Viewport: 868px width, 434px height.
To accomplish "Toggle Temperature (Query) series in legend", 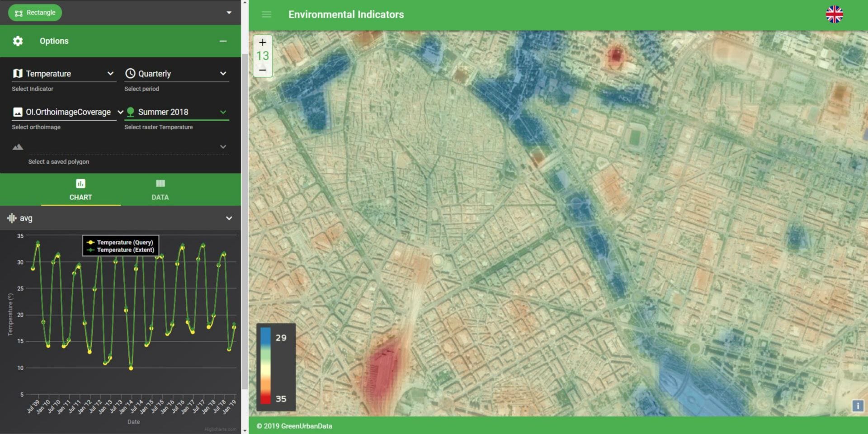I will (x=120, y=242).
